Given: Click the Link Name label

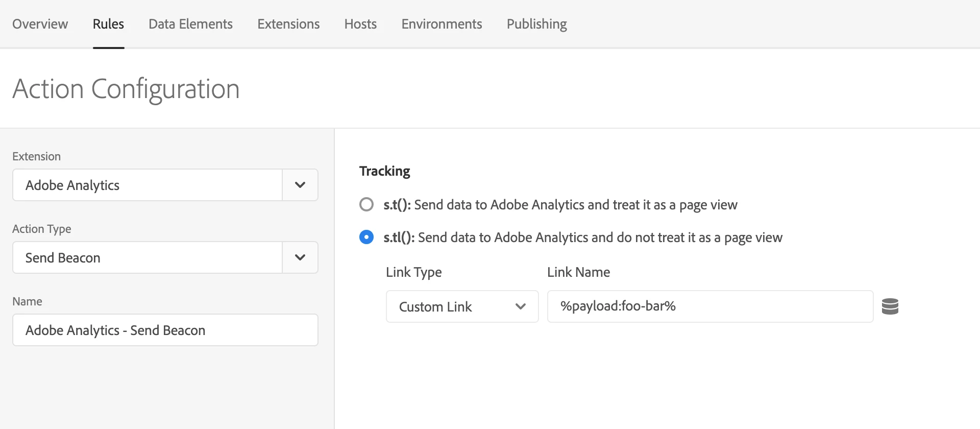Looking at the screenshot, I should tap(578, 272).
